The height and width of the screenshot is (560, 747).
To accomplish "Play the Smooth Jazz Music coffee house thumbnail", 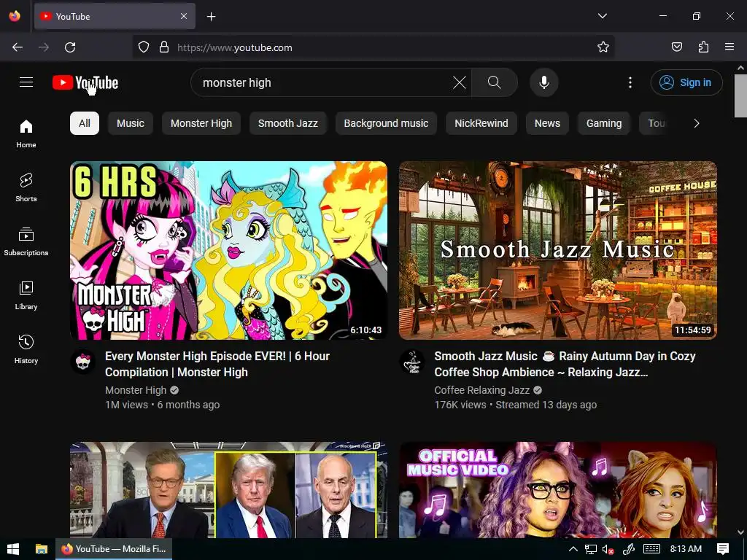I will pyautogui.click(x=558, y=251).
